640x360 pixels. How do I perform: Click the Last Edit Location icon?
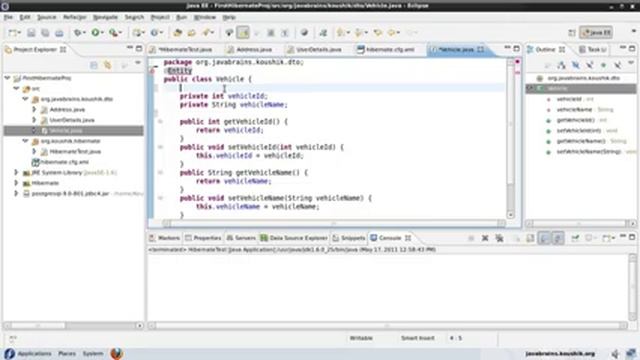pos(378,32)
